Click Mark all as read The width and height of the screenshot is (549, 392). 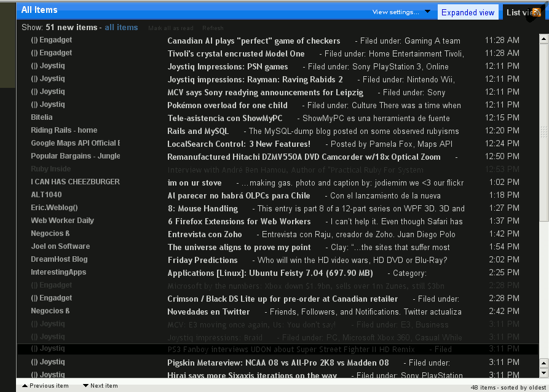[170, 28]
